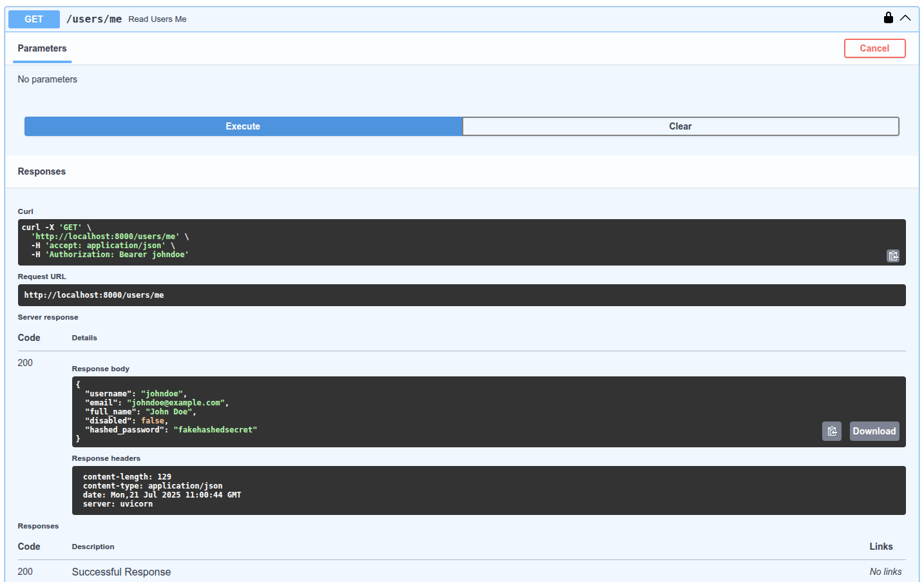
Task: Click the first Responses section heading
Action: 42,171
